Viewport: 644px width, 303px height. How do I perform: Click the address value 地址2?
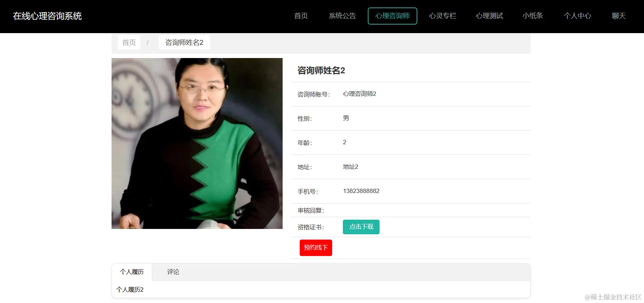(350, 167)
